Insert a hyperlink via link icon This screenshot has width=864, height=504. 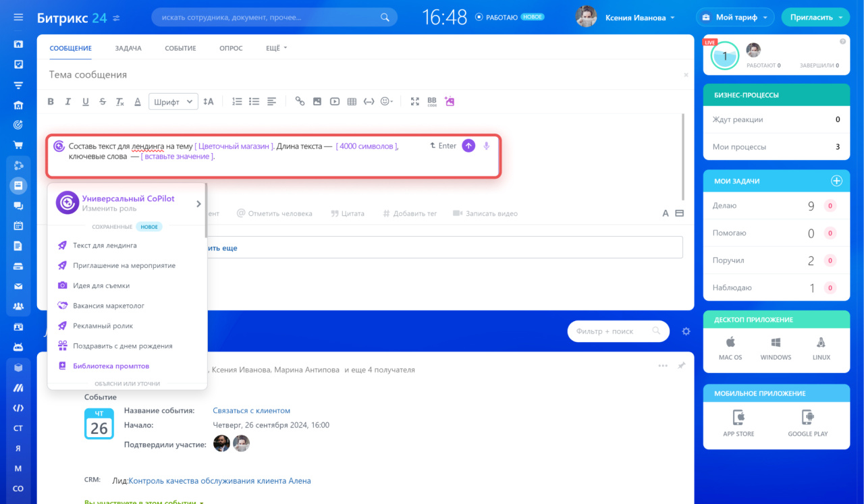pos(300,102)
